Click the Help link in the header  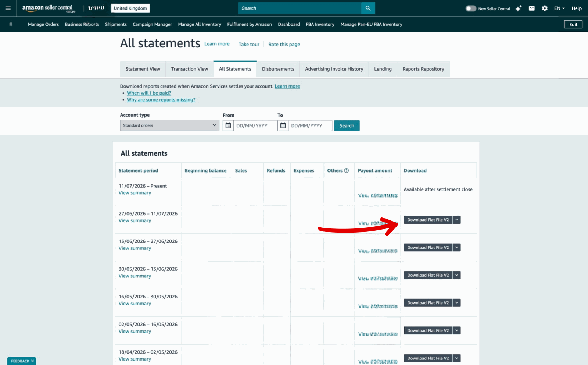tap(577, 8)
